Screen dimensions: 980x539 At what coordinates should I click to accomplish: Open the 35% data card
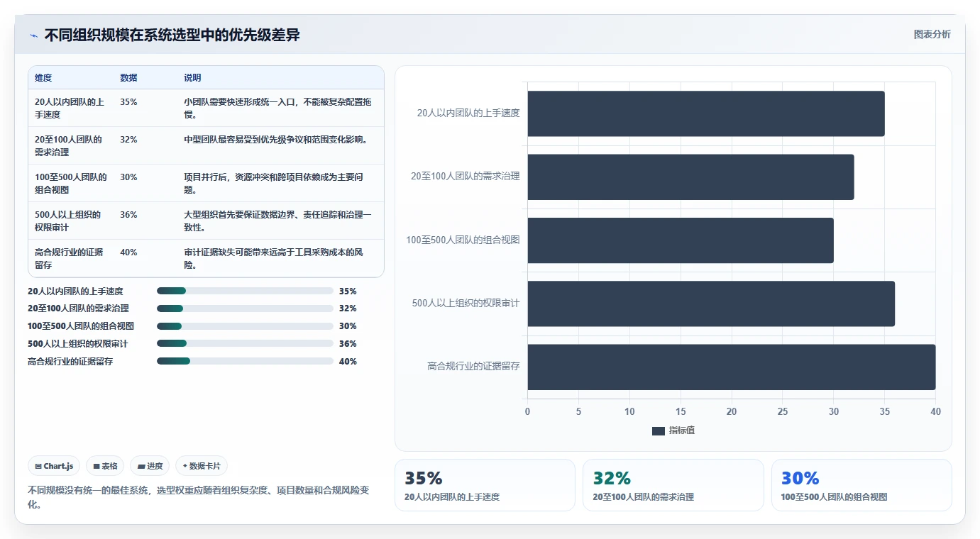tap(485, 485)
